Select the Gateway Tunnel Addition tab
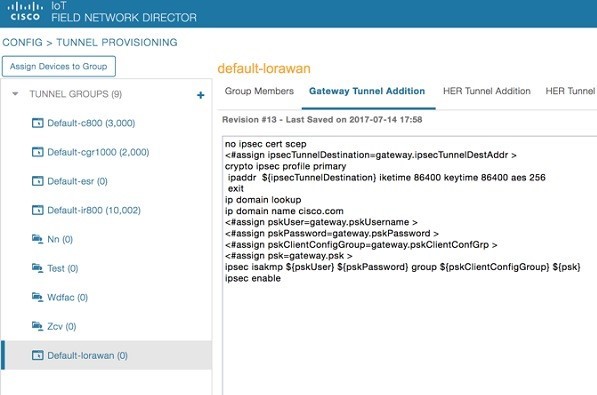This screenshot has width=597, height=395. [367, 91]
